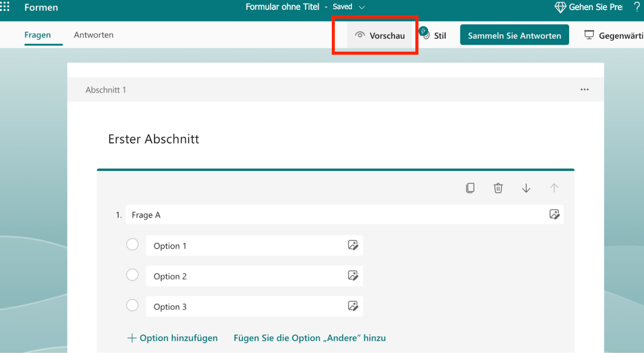
Task: Add the "Andere" option to the question
Action: coord(309,338)
